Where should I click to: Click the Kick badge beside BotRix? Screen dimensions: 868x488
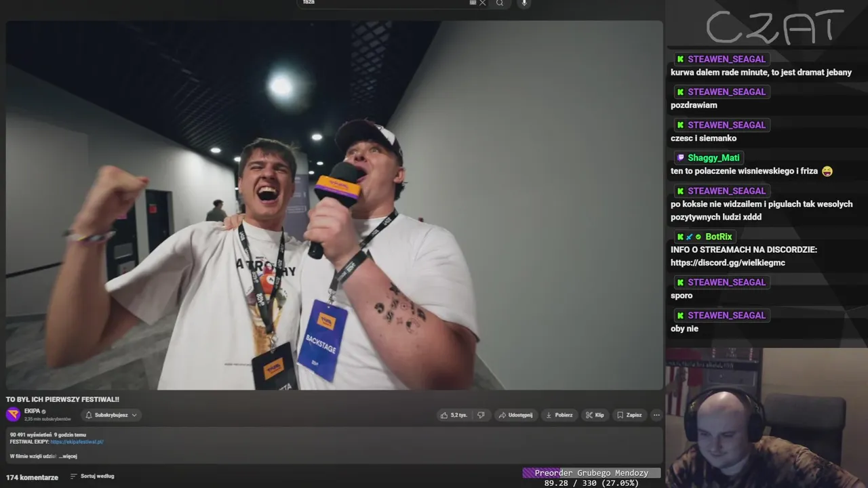point(680,237)
